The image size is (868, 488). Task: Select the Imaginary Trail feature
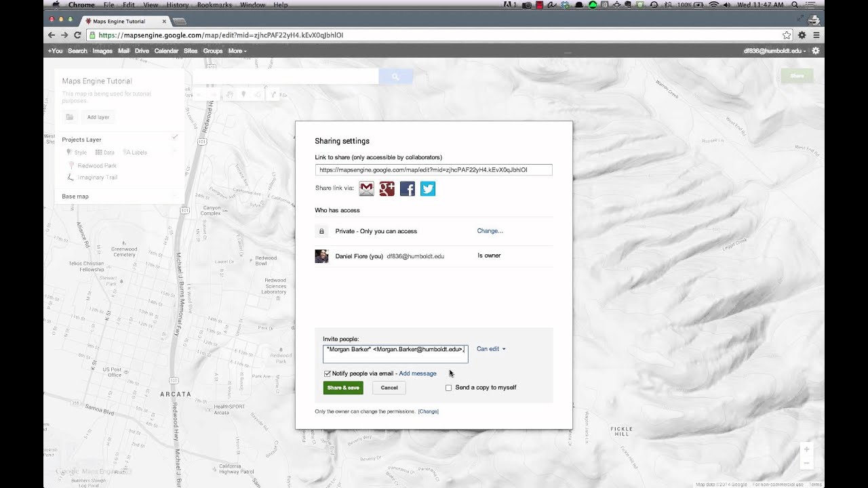98,178
